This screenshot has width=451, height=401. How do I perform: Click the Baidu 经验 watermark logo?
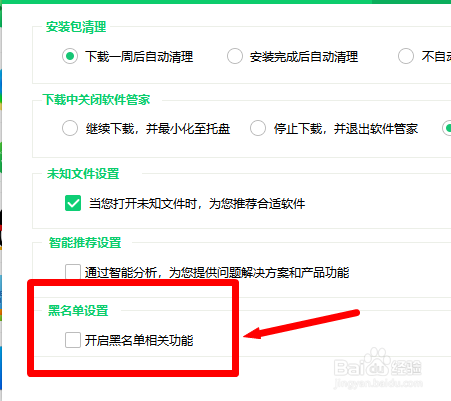[378, 368]
